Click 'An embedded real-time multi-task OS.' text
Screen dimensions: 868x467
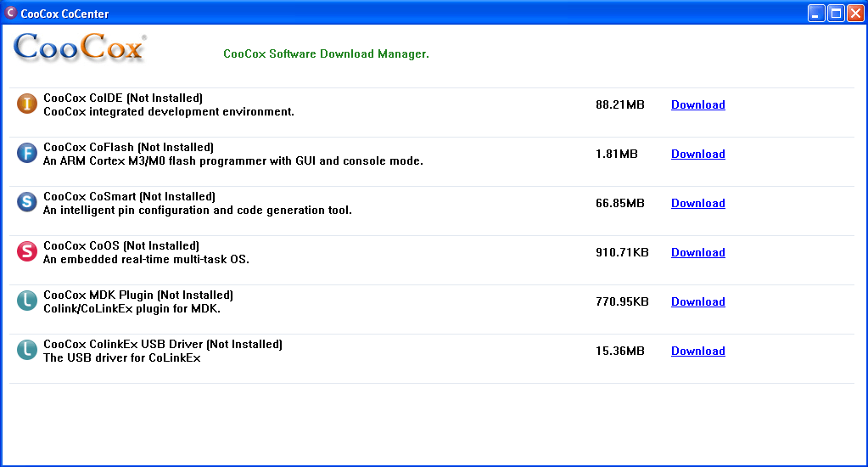146,260
